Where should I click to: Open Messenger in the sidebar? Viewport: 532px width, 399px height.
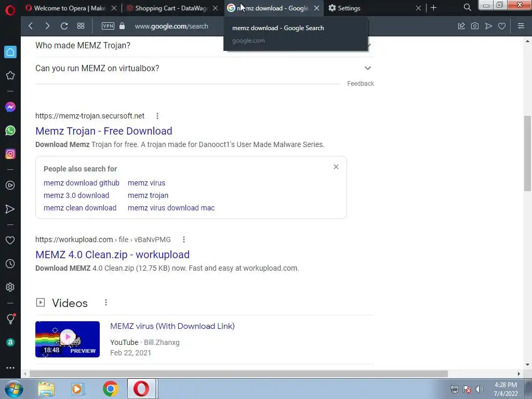pos(10,107)
